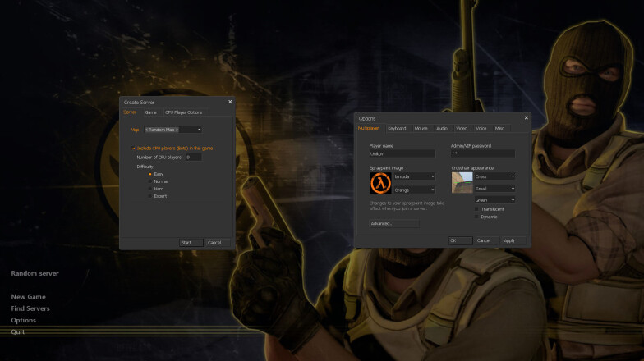This screenshot has height=361, width=644.
Task: Open the Green crosshair color dropdown
Action: [x=494, y=200]
